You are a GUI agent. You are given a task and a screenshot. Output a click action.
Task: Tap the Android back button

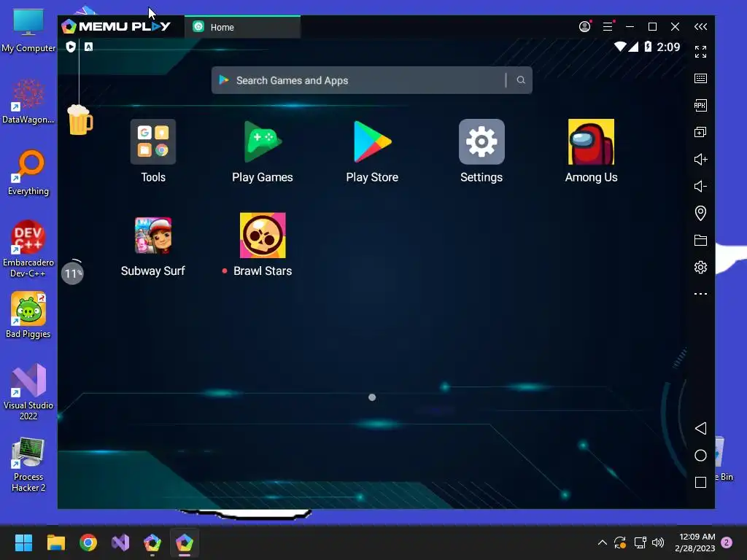(700, 428)
